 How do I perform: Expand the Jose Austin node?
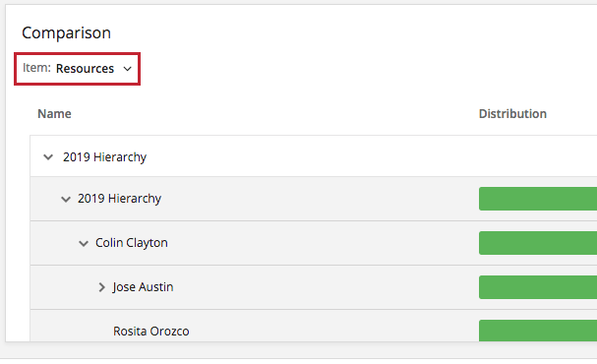[x=101, y=287]
